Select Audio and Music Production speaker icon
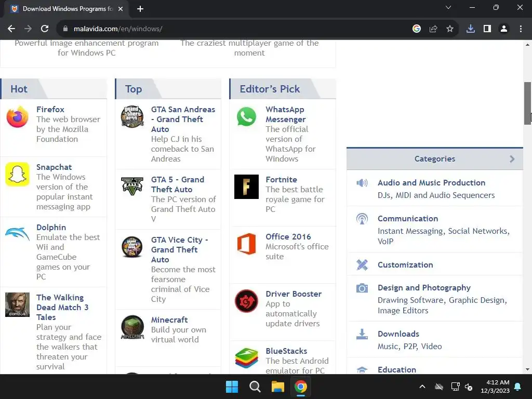Image resolution: width=532 pixels, height=399 pixels. click(362, 183)
